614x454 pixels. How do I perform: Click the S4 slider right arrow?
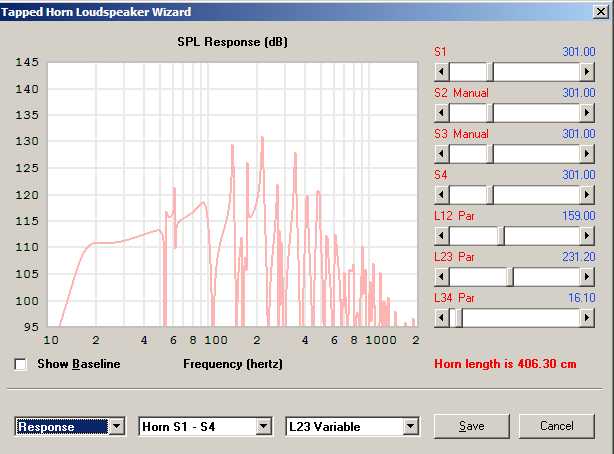tap(587, 195)
